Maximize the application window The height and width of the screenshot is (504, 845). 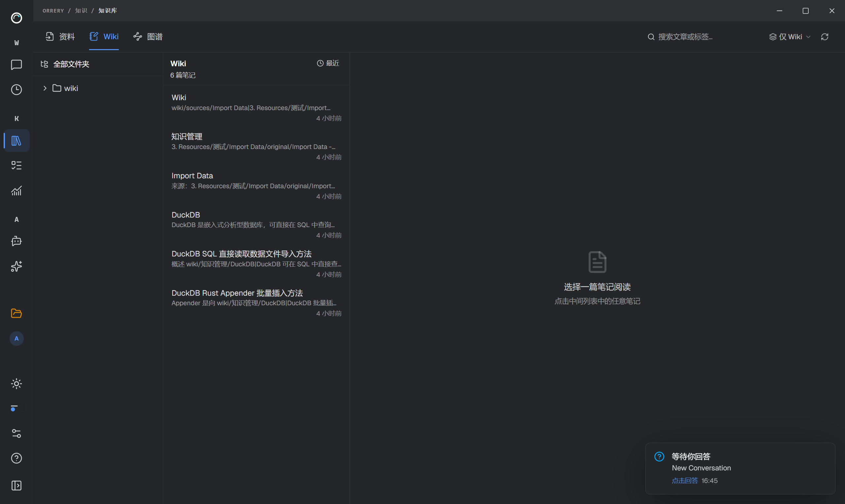[x=806, y=11]
